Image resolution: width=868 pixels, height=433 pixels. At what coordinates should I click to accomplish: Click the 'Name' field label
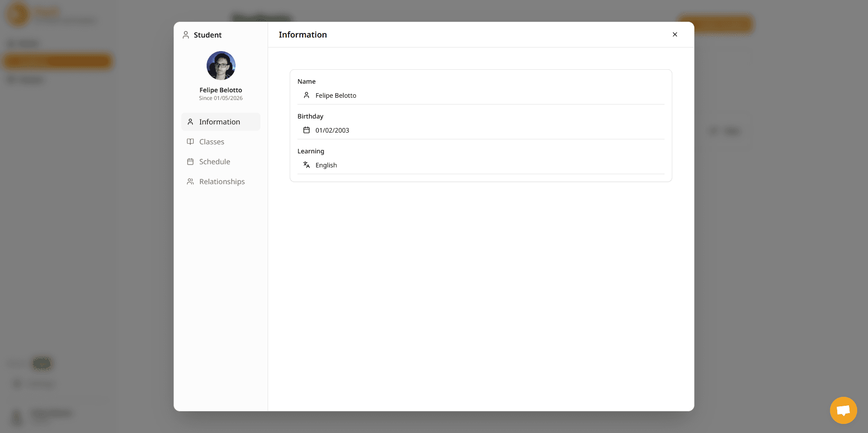coord(307,81)
